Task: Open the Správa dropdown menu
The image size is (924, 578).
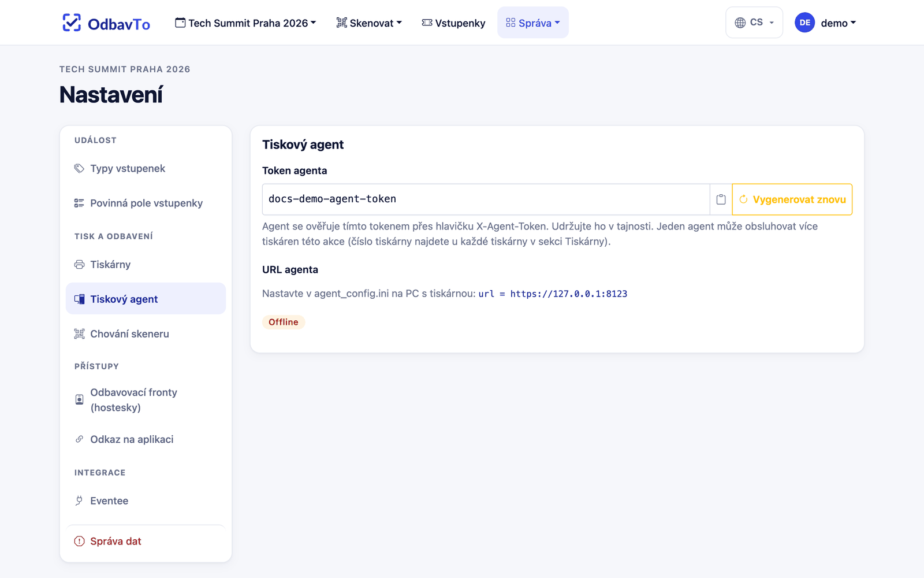Action: click(x=532, y=23)
